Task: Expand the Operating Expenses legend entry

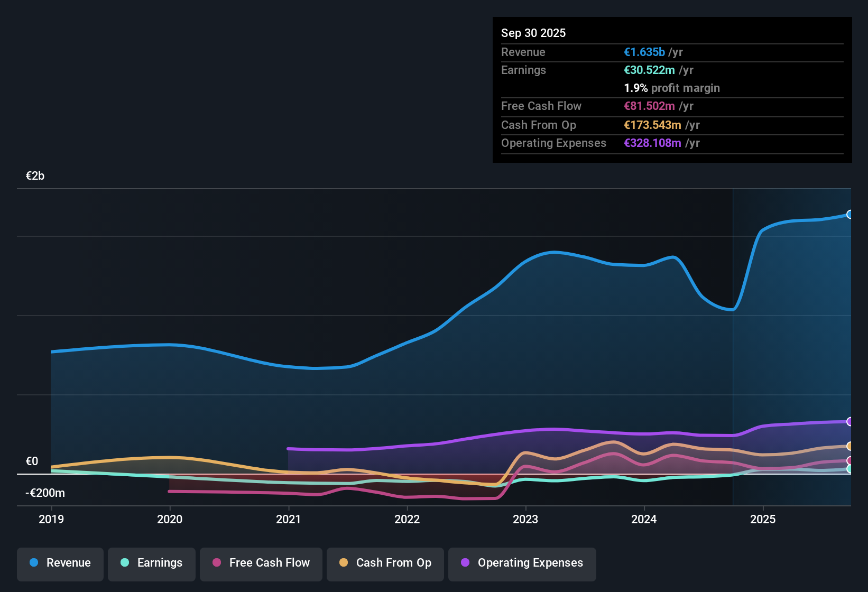Action: (x=522, y=563)
